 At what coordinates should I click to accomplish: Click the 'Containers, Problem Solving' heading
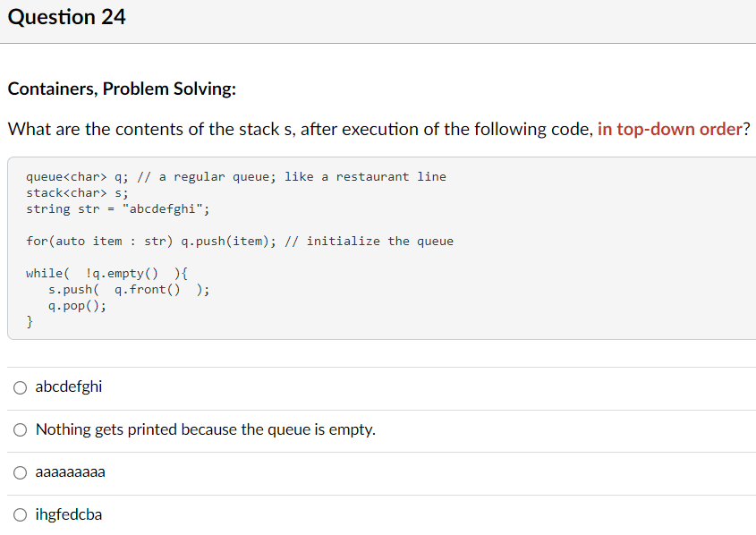(x=103, y=89)
